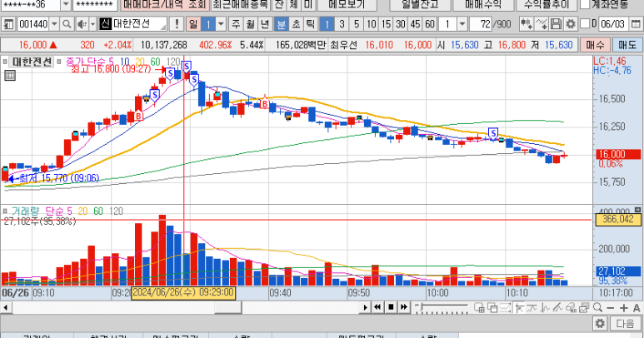Toggle the price chart panel marker near 대한전선
Image resolution: width=644 pixels, height=338 pixels.
click(5, 62)
